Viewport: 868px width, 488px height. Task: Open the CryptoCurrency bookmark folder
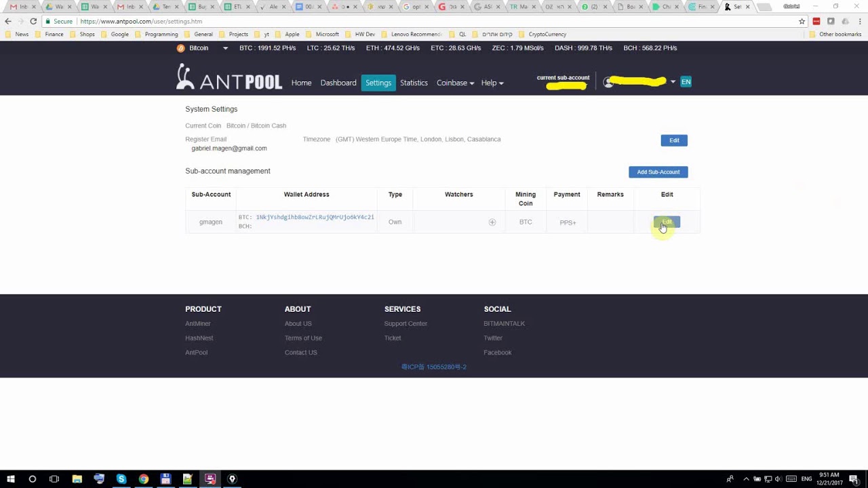point(542,34)
